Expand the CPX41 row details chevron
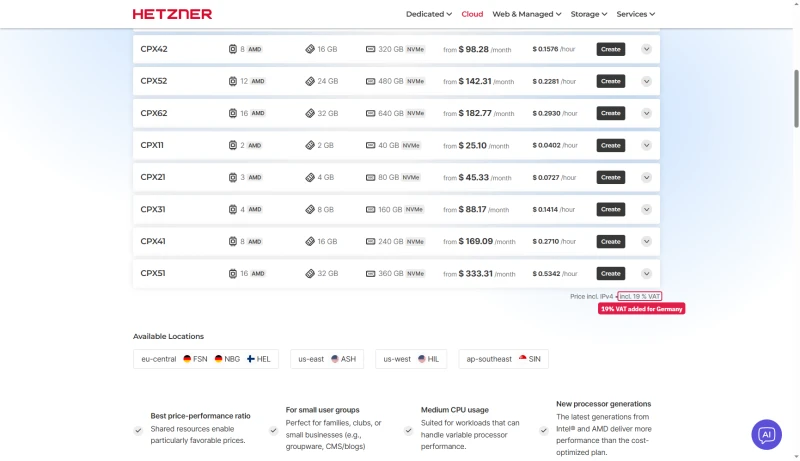The image size is (800, 461). [646, 242]
